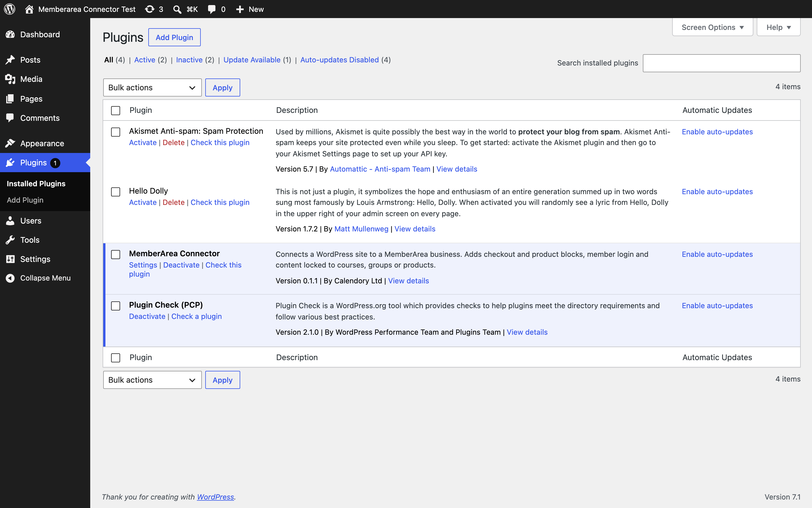The image size is (812, 508).
Task: Open Matt Mullenweg author link
Action: [x=361, y=229]
